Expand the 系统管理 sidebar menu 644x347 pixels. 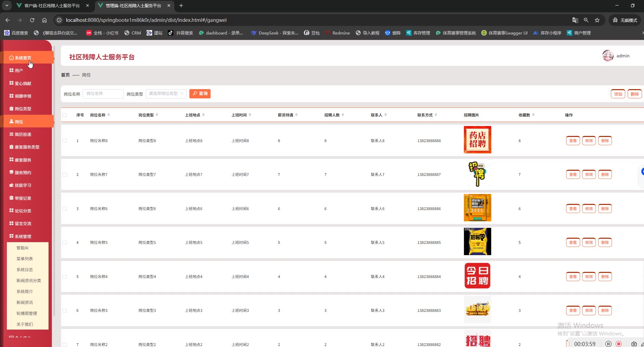[x=23, y=236]
